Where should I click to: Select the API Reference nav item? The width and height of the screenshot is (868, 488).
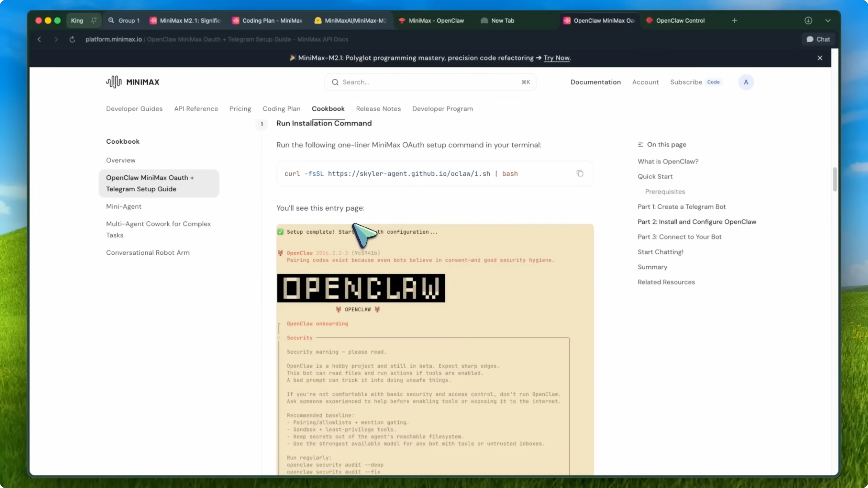(196, 108)
